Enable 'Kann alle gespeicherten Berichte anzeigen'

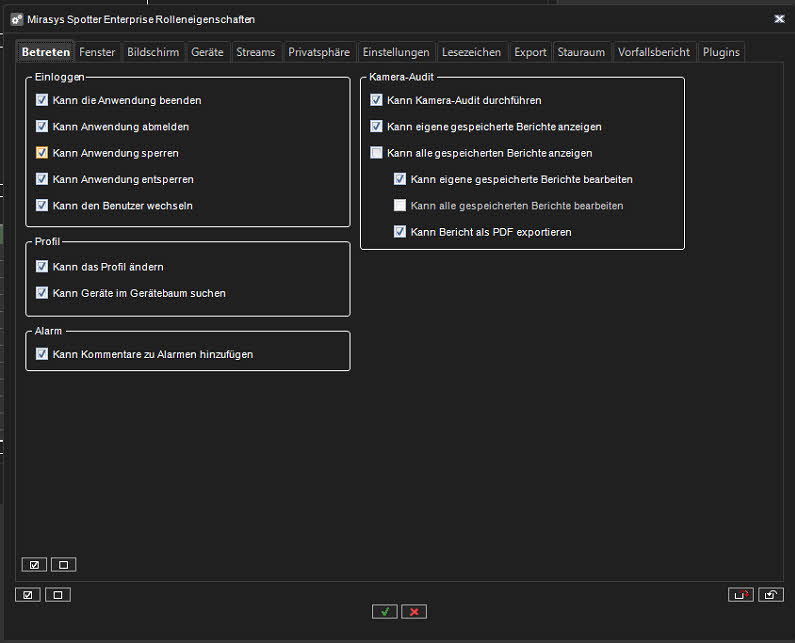pyautogui.click(x=376, y=153)
